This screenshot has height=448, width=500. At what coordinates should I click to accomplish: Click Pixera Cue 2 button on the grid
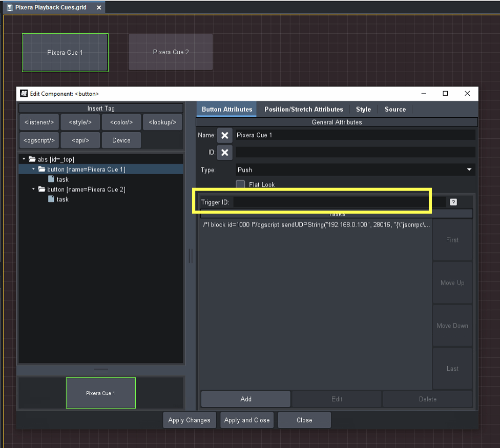point(171,52)
